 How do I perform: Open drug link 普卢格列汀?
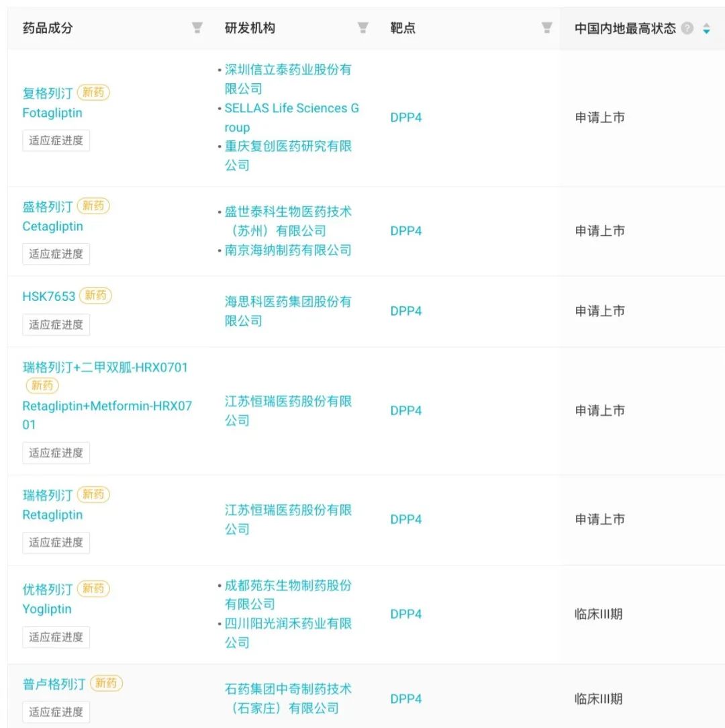54,684
